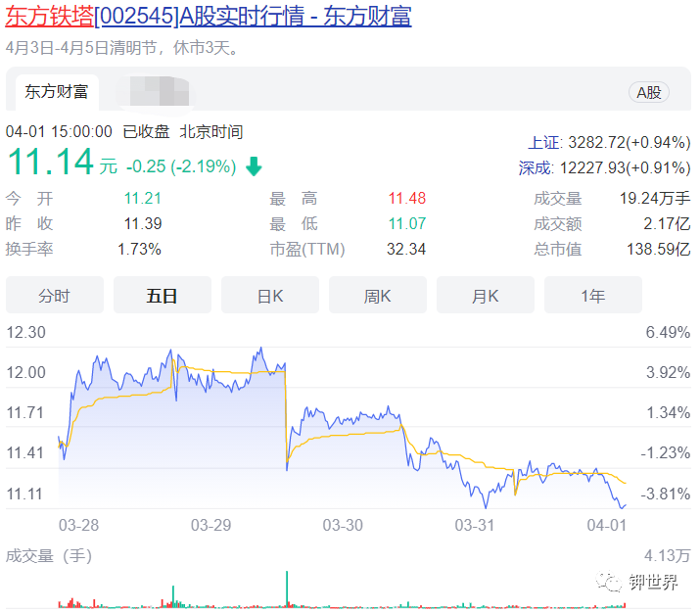Click the 成交量 (手) volume chart label
The width and height of the screenshot is (700, 612).
click(x=49, y=556)
